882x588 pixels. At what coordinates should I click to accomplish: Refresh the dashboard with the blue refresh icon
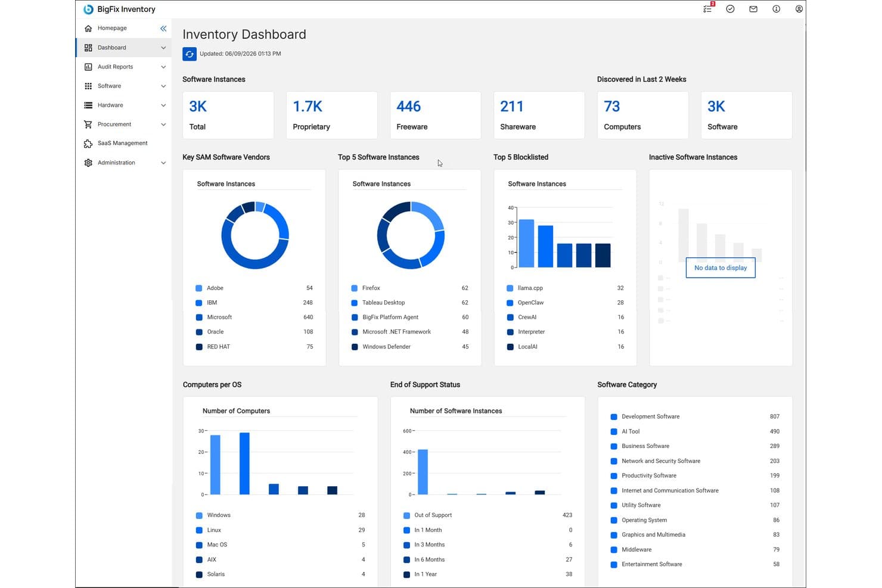(x=190, y=54)
